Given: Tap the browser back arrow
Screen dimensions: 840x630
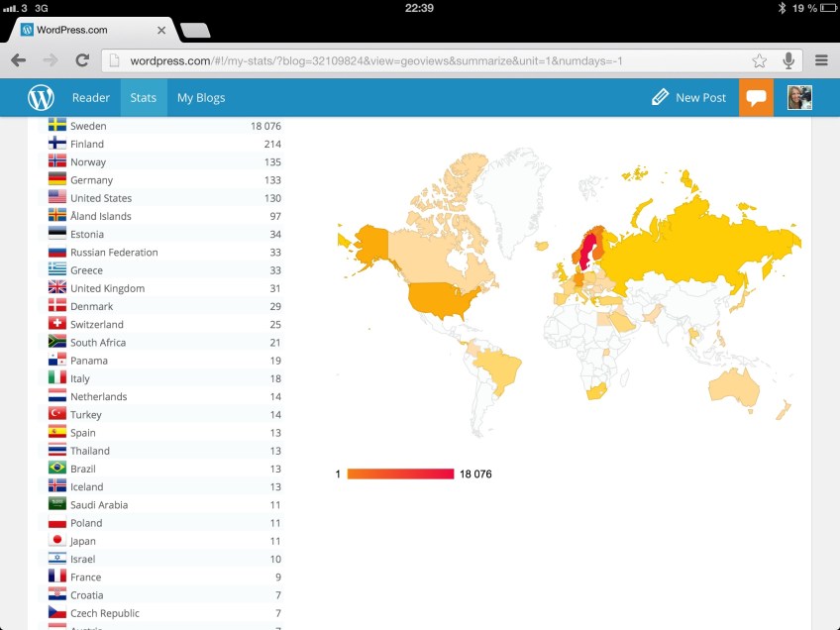Looking at the screenshot, I should tap(18, 60).
